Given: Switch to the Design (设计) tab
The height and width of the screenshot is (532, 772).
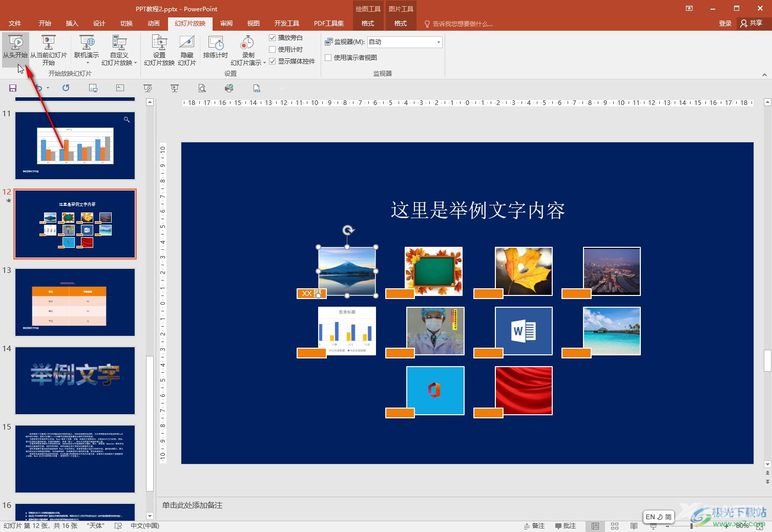Looking at the screenshot, I should tap(99, 24).
